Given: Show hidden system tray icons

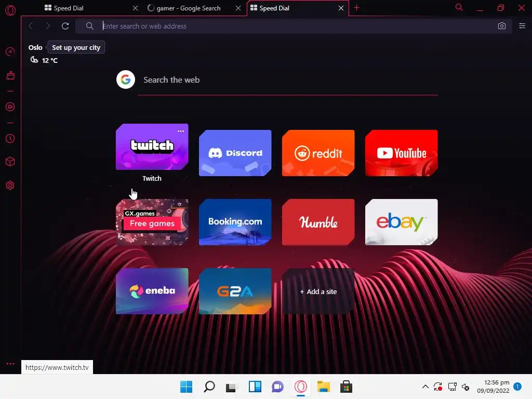Looking at the screenshot, I should point(425,387).
